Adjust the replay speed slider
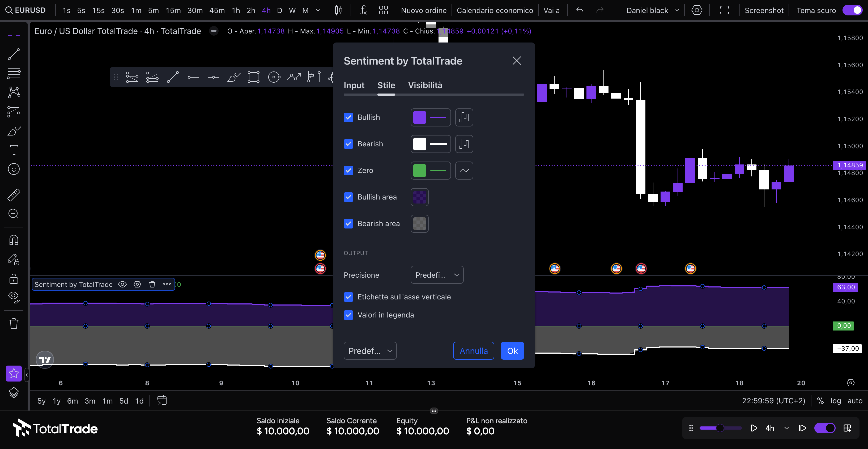Screen dimensions: 868x449 720,428
